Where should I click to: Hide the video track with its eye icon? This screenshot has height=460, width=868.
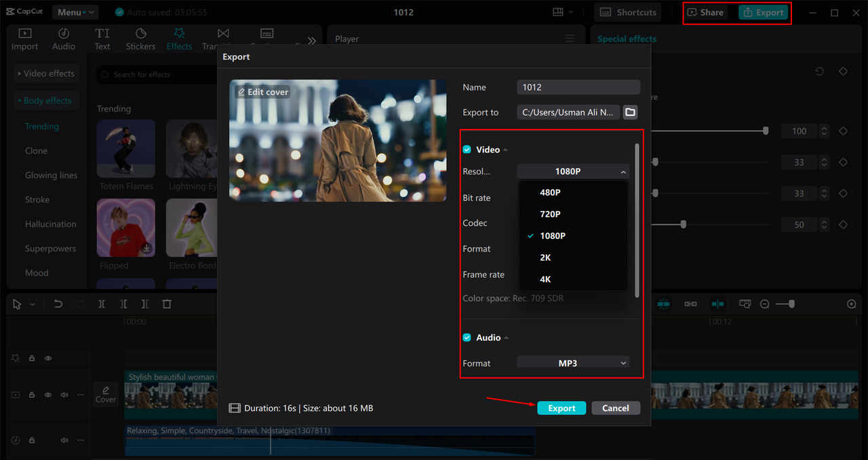[48, 395]
